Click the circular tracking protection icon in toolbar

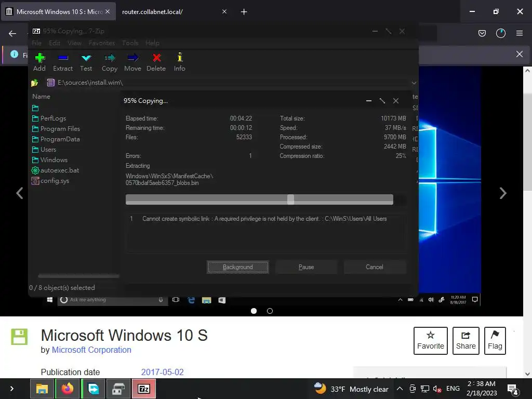pos(501,33)
